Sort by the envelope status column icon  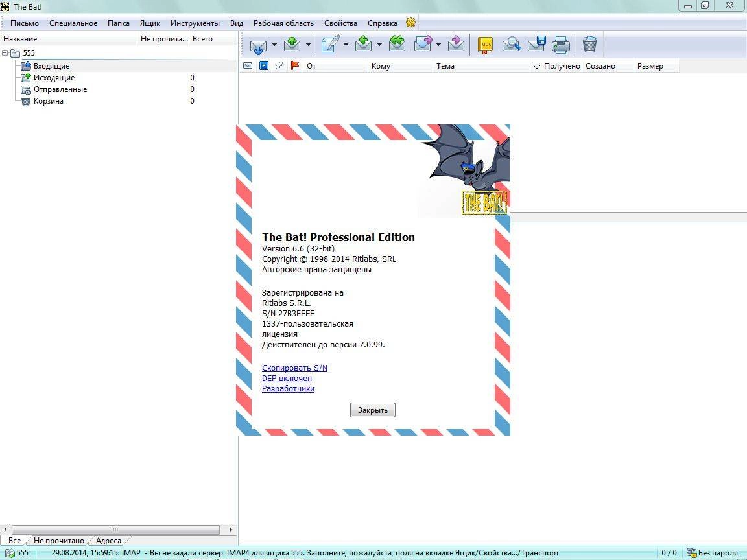click(248, 65)
